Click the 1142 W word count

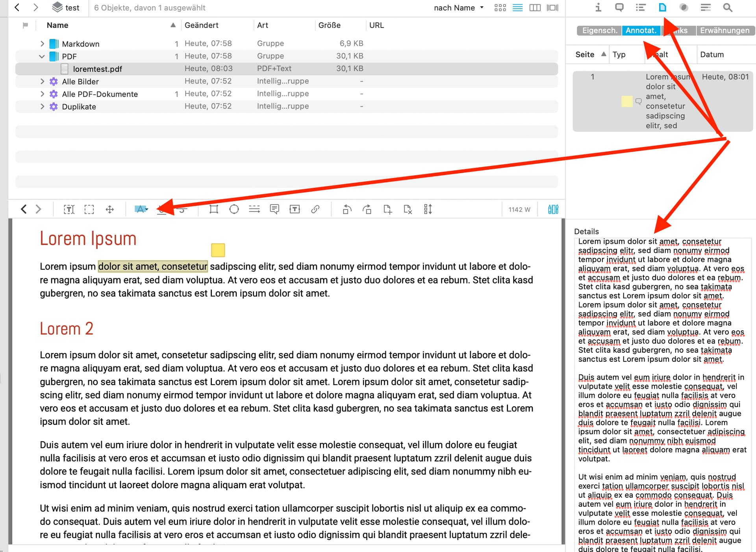(519, 209)
